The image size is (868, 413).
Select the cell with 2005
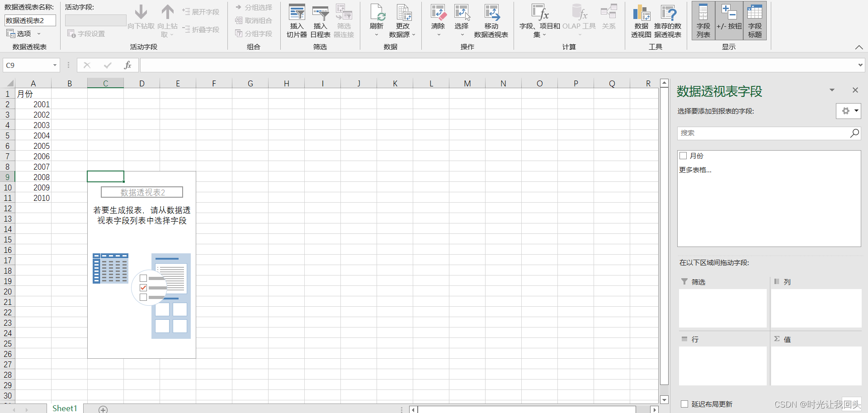pos(33,146)
